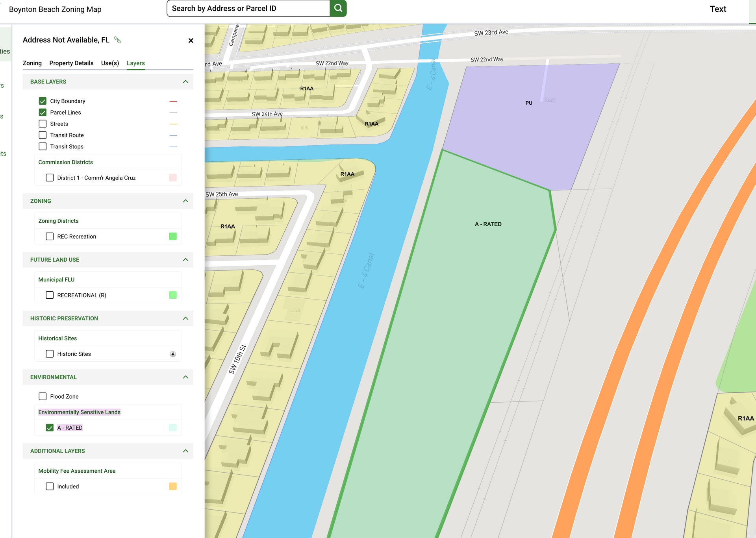756x538 pixels.
Task: Open the Use(s) tab
Action: (x=110, y=63)
